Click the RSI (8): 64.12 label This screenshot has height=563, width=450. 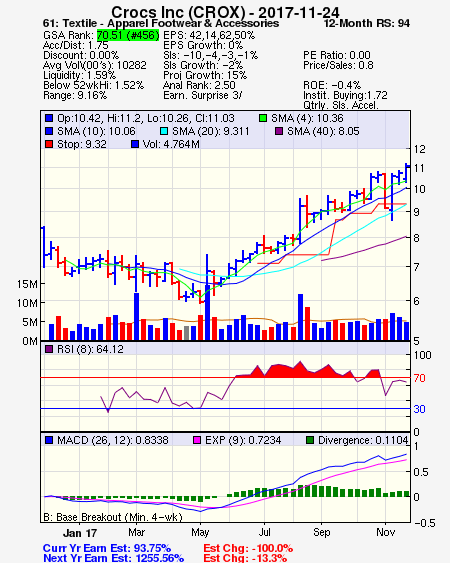[x=90, y=349]
